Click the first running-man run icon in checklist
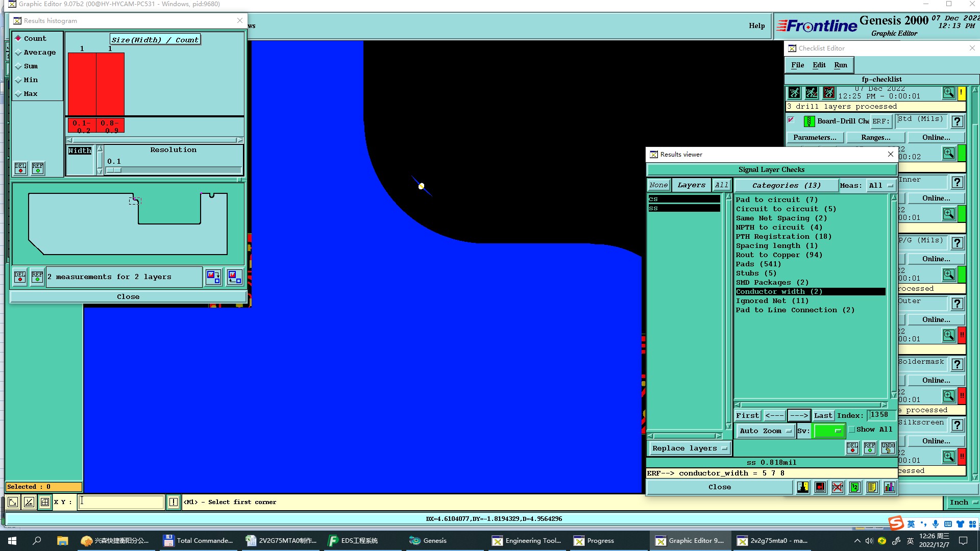Image resolution: width=980 pixels, height=551 pixels. [794, 93]
